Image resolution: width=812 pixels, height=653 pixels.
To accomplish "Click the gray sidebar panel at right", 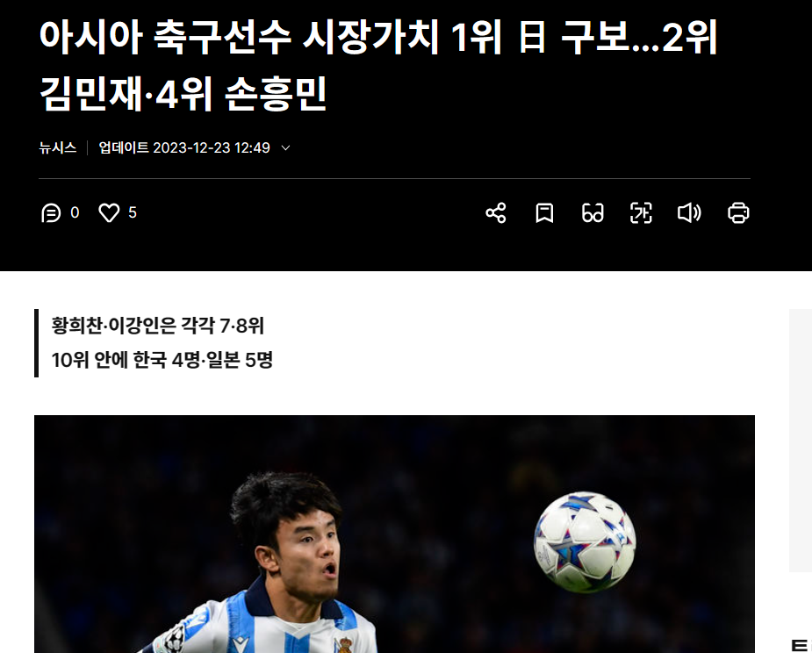I will (800, 441).
